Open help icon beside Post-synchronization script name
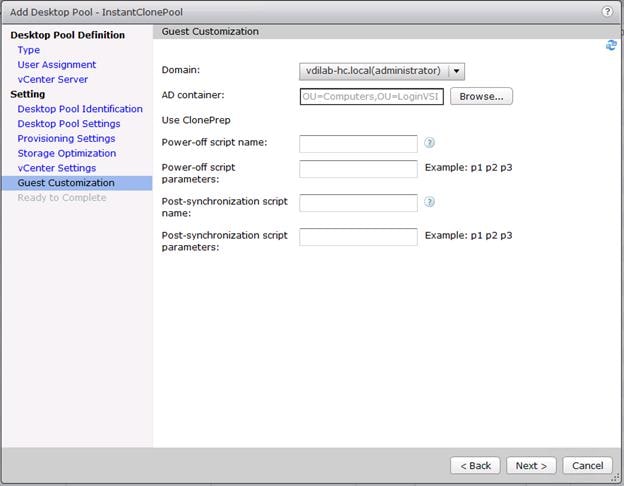Viewport: 624px width, 486px height. pyautogui.click(x=429, y=202)
